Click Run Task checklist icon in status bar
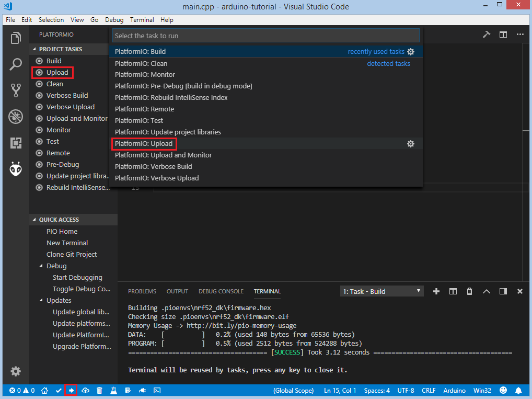Screen dimensions: 532x399 pos(128,391)
